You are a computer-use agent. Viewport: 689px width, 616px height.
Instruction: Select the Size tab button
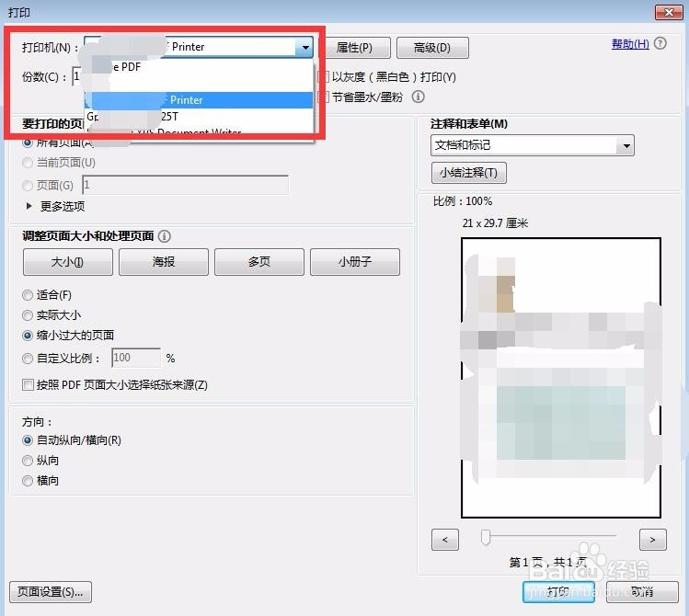coord(68,262)
